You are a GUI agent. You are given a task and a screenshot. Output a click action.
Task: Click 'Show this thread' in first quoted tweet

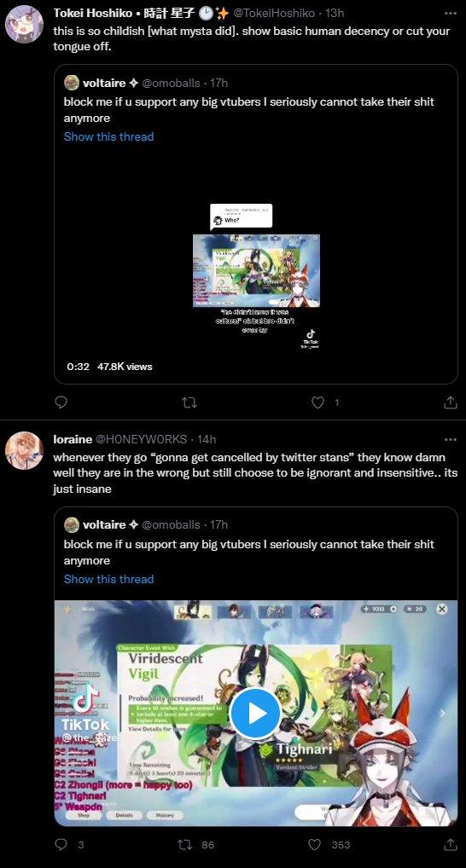108,136
